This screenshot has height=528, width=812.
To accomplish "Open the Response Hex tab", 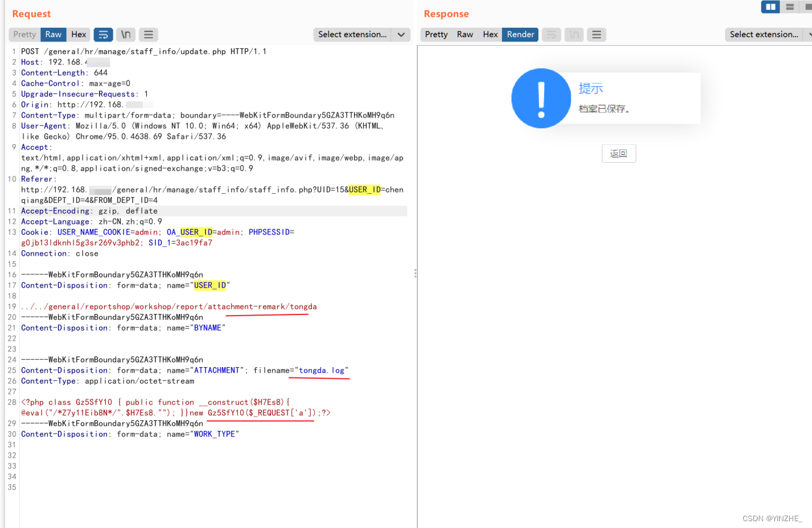I will click(490, 35).
